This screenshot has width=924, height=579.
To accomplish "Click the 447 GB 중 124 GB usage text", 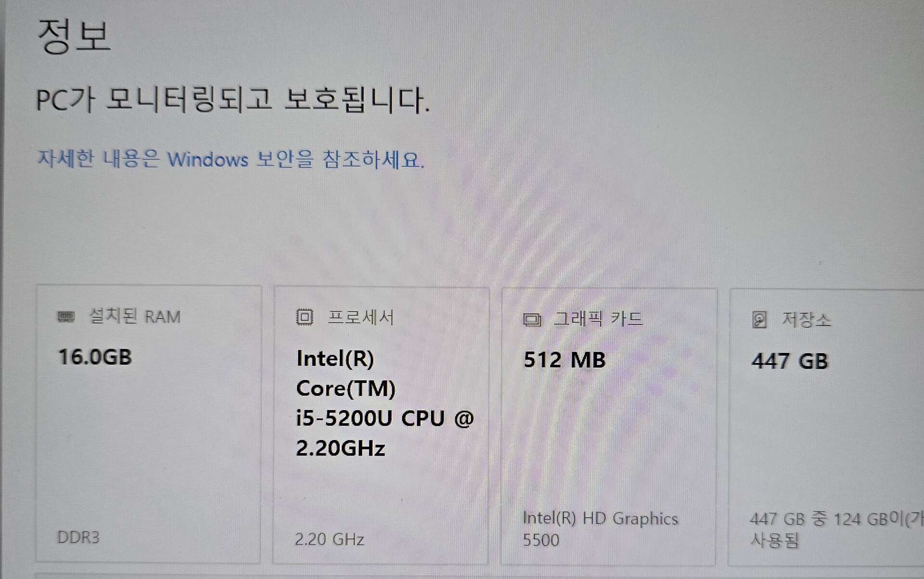I will click(x=836, y=530).
